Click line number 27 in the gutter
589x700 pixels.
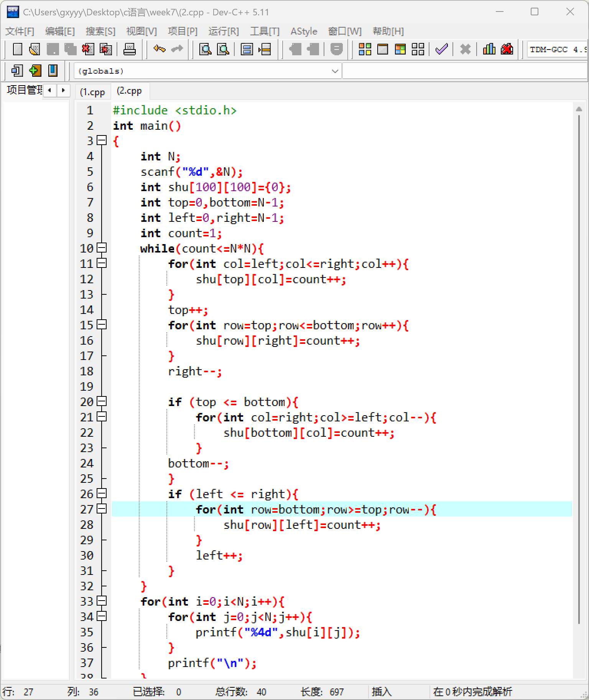(x=87, y=509)
